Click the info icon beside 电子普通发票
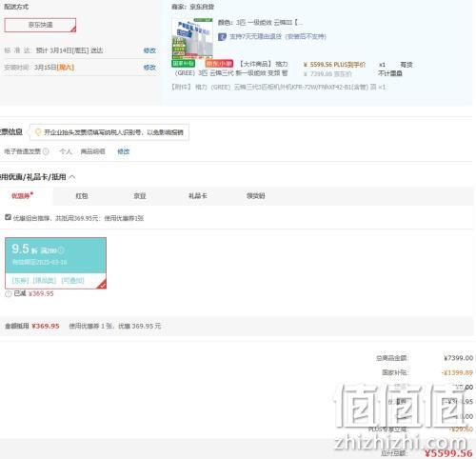This screenshot has height=459, width=476. pyautogui.click(x=46, y=151)
